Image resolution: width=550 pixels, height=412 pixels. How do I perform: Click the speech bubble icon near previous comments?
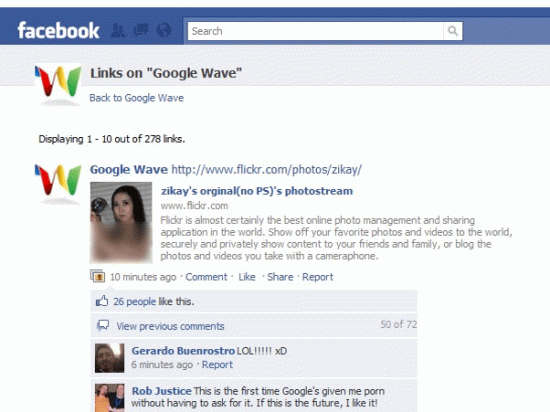[x=103, y=325]
